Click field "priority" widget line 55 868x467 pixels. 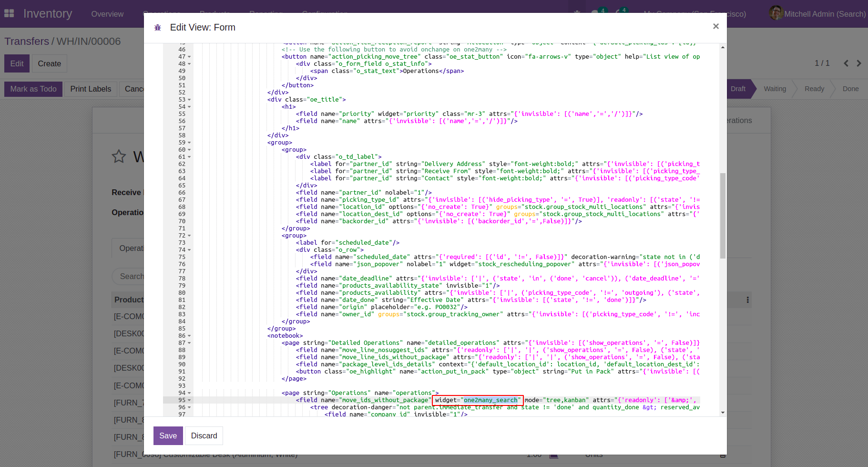(x=469, y=114)
